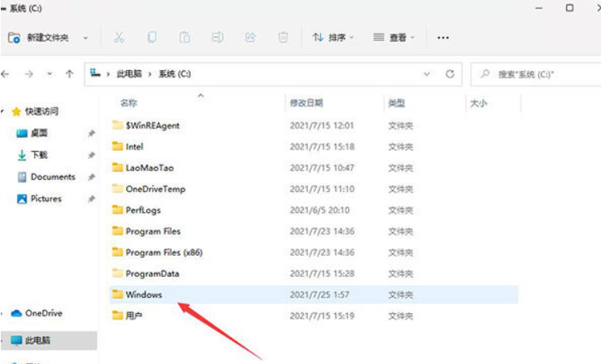601x364 pixels.
Task: Click the computer icon in address bar
Action: pyautogui.click(x=95, y=73)
